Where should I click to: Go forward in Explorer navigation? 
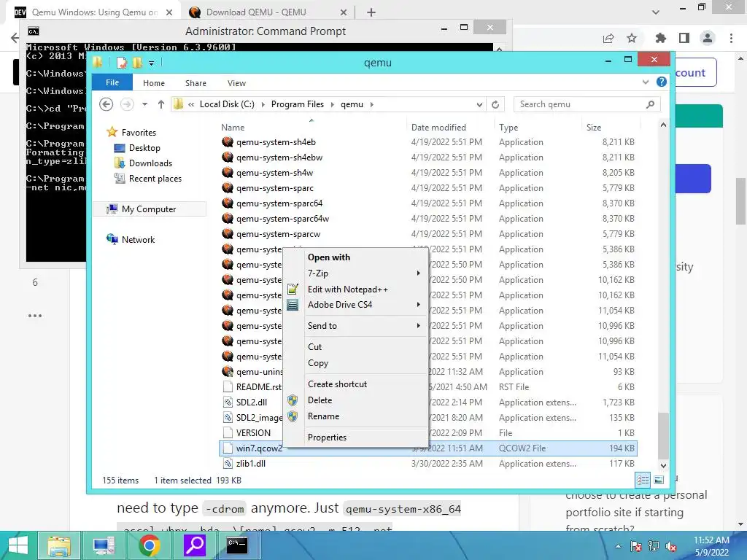(x=127, y=104)
